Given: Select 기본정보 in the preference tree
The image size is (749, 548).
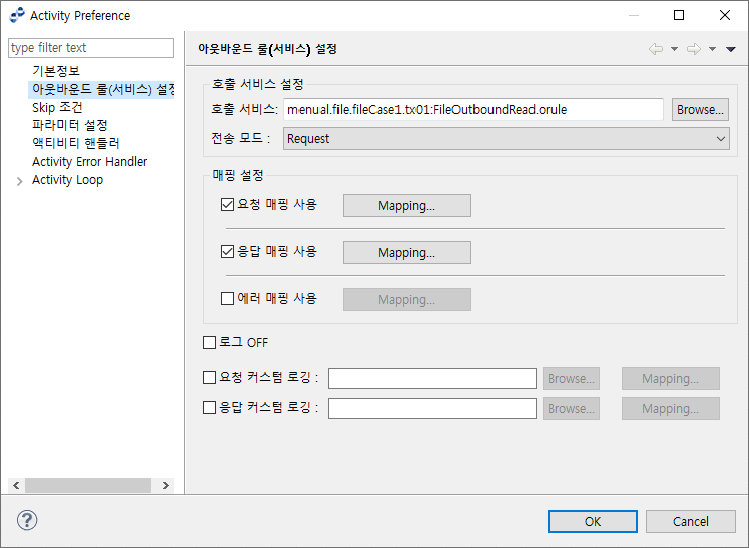Looking at the screenshot, I should [x=56, y=71].
